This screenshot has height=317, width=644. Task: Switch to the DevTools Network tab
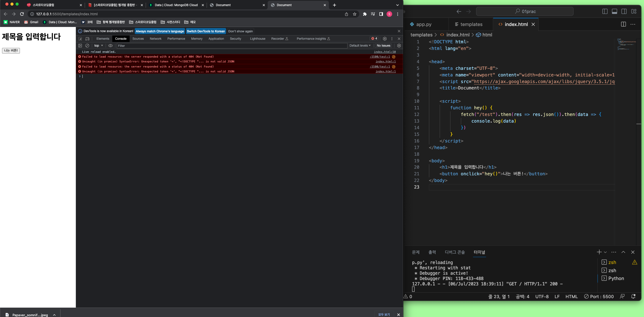tap(156, 39)
